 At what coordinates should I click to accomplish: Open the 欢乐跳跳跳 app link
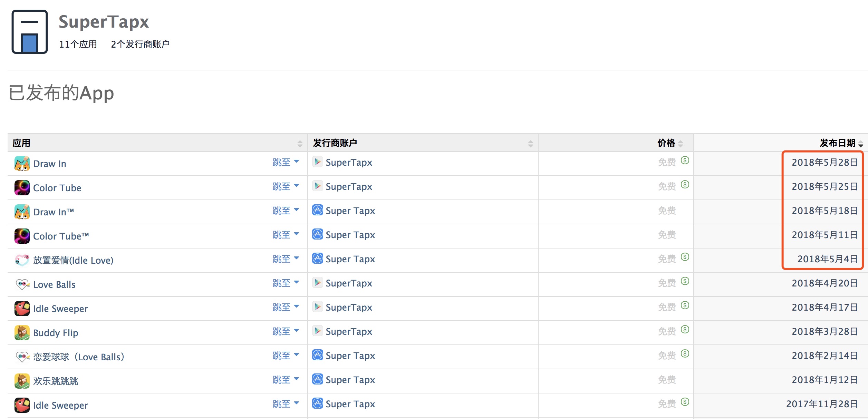coord(56,381)
